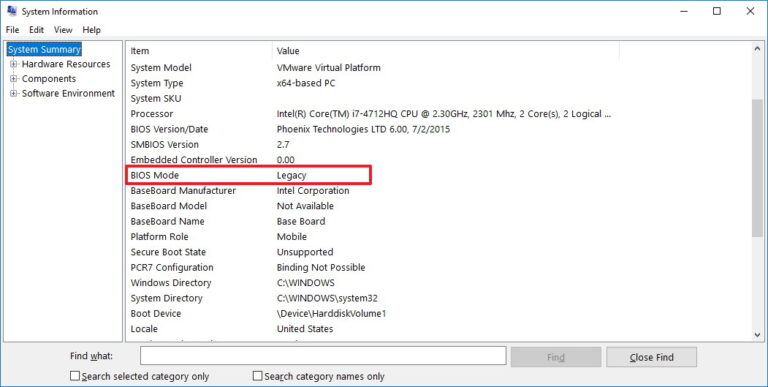Select the Components tree item
Image resolution: width=768 pixels, height=387 pixels.
tap(49, 79)
